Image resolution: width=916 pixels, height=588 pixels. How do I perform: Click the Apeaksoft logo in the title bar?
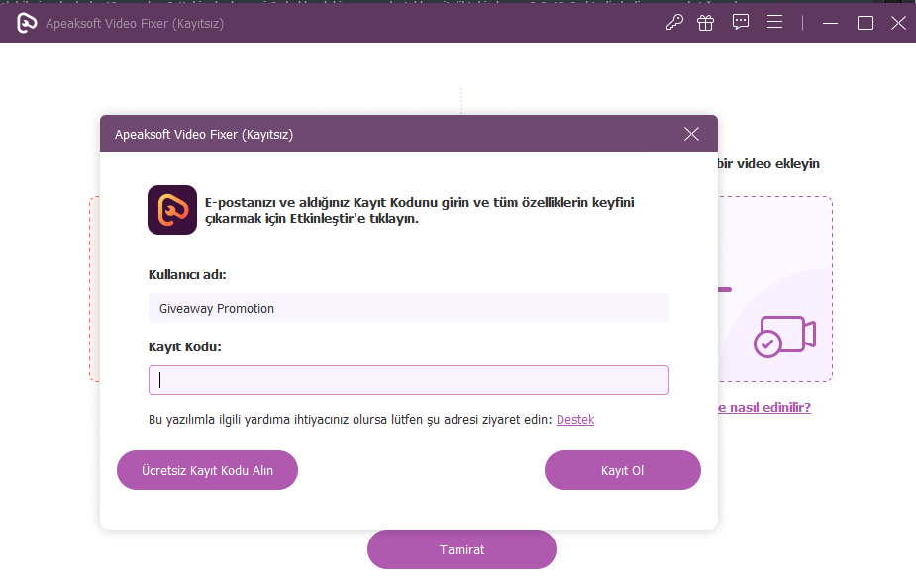[x=27, y=23]
